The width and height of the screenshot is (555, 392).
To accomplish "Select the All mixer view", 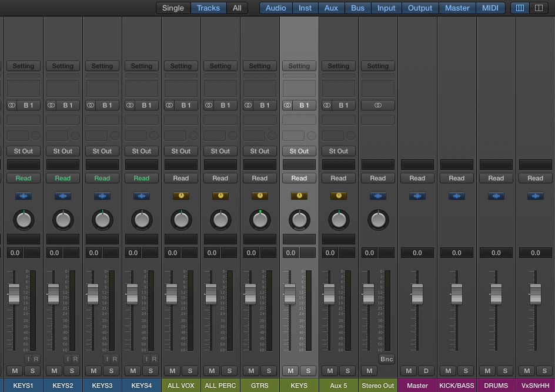I will click(237, 8).
